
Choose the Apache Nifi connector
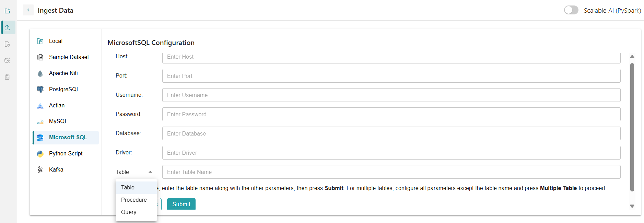(63, 73)
